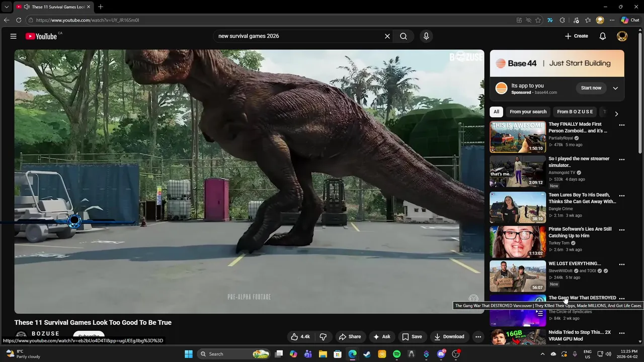This screenshot has width=644, height=362.
Task: Run the search using the magnifier button
Action: [404, 36]
